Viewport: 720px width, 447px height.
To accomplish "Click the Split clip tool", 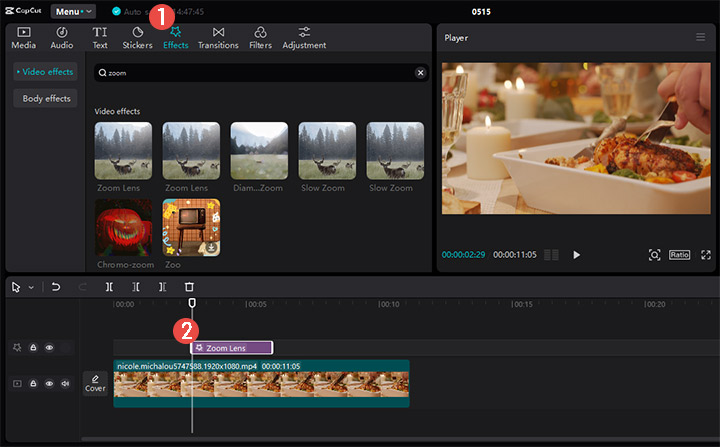I will [109, 287].
